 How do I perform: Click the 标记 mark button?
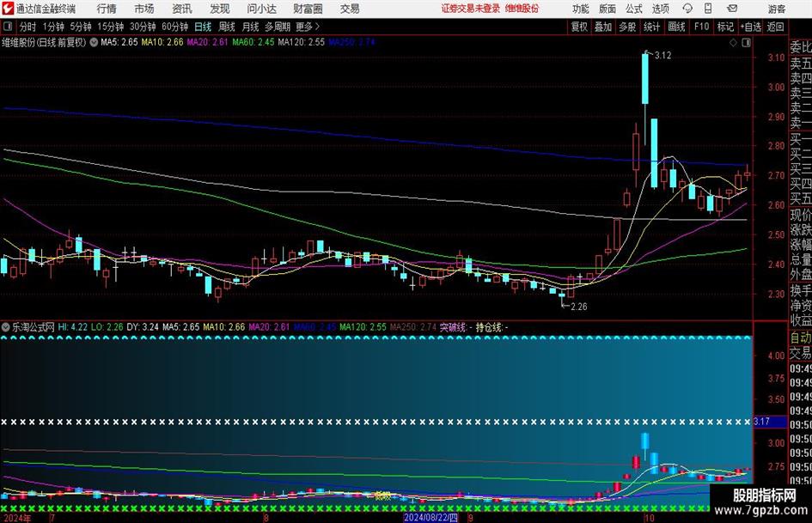[725, 27]
